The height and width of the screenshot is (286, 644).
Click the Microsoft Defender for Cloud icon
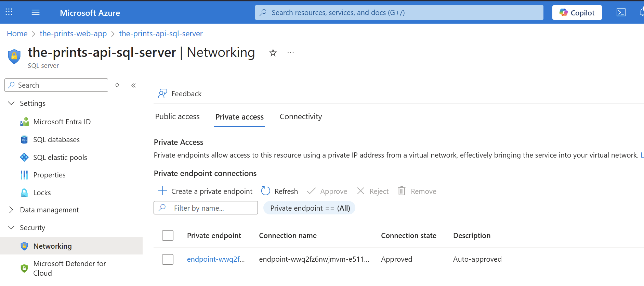[x=24, y=268]
